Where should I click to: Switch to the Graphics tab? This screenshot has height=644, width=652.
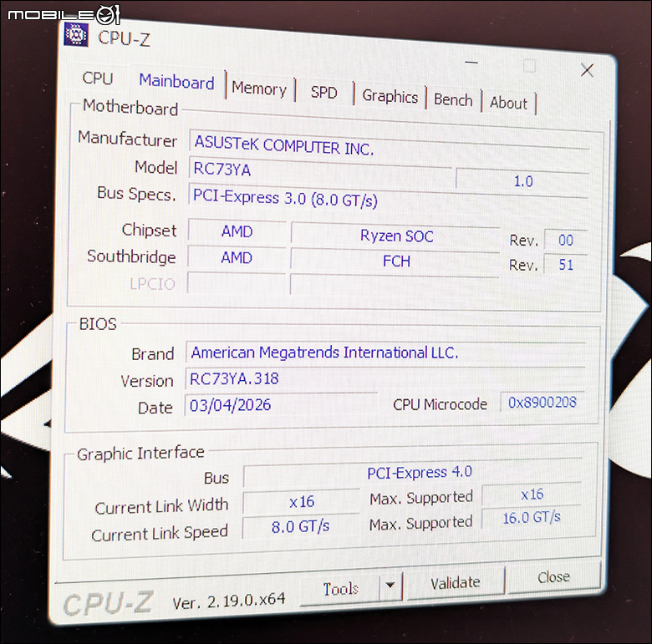click(x=390, y=96)
